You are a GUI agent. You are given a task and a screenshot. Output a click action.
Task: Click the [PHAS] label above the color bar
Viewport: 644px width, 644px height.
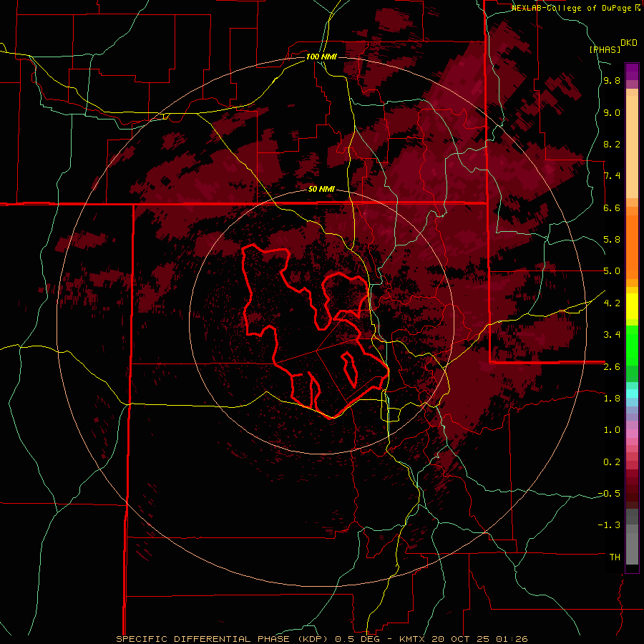pos(605,49)
